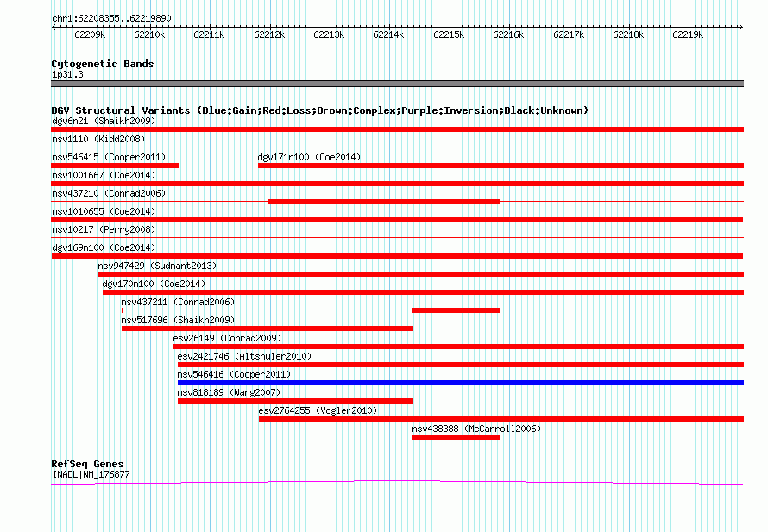This screenshot has width=768, height=532.
Task: Click the 1p31.3 band label
Action: pyautogui.click(x=67, y=74)
